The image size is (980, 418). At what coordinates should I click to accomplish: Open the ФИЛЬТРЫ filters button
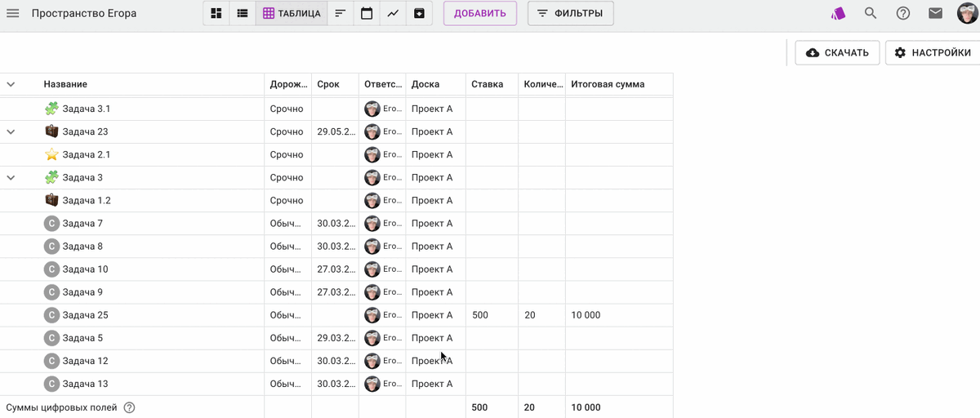(571, 13)
